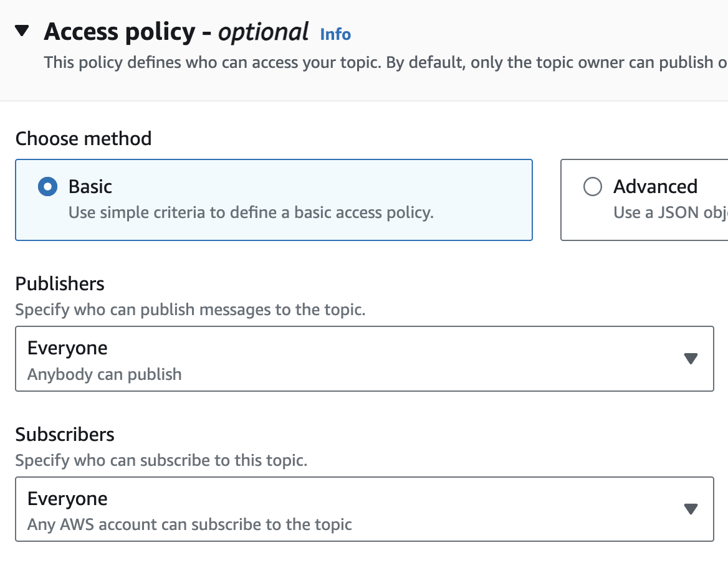Open Publishers dropdown showing Everyone
Image resolution: width=728 pixels, height=563 pixels.
pos(364,359)
